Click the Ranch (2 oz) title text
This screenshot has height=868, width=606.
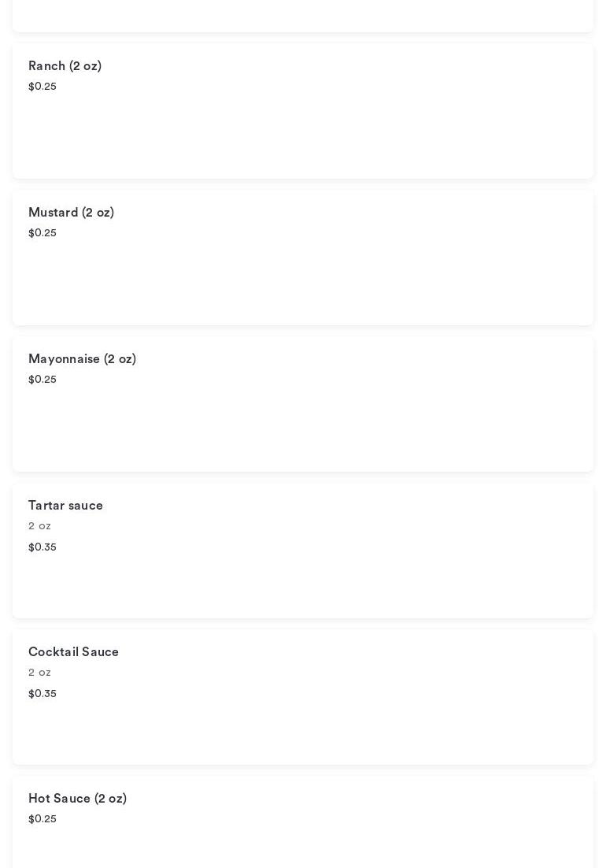tap(65, 66)
